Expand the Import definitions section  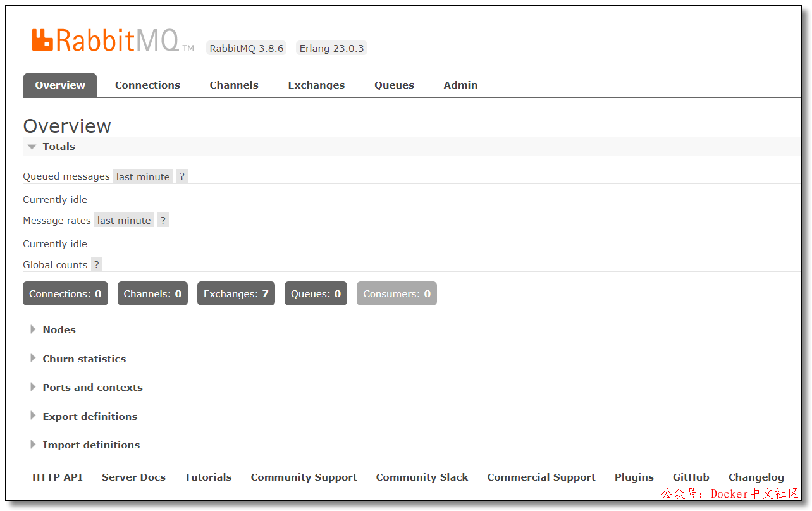point(91,445)
